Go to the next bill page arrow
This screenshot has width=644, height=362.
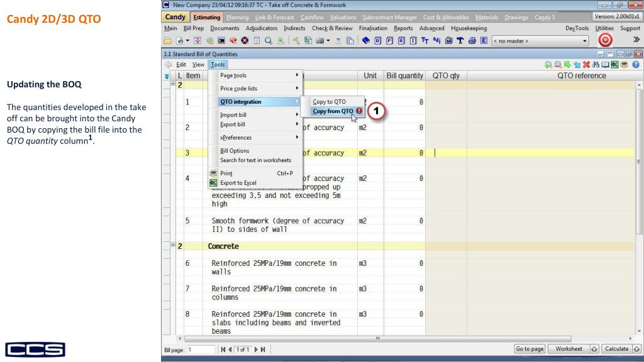[256, 349]
